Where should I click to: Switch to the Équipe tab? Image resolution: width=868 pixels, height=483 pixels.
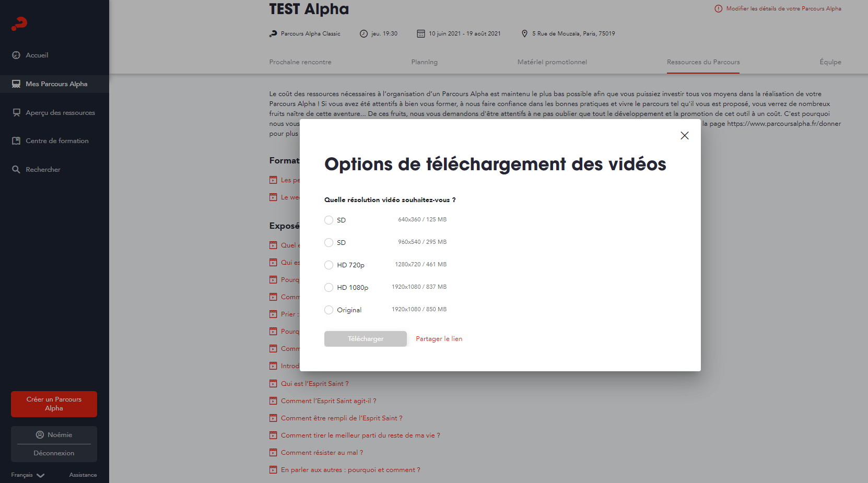coord(830,62)
